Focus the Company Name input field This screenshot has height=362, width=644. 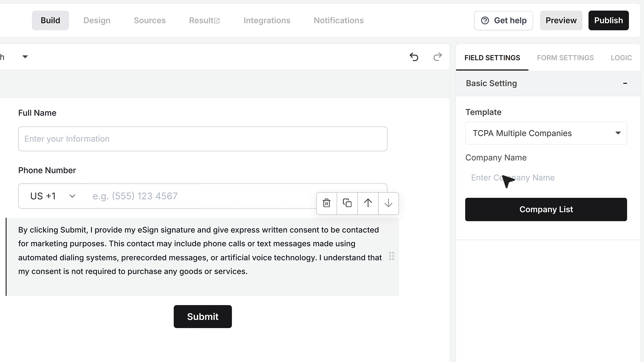click(546, 178)
